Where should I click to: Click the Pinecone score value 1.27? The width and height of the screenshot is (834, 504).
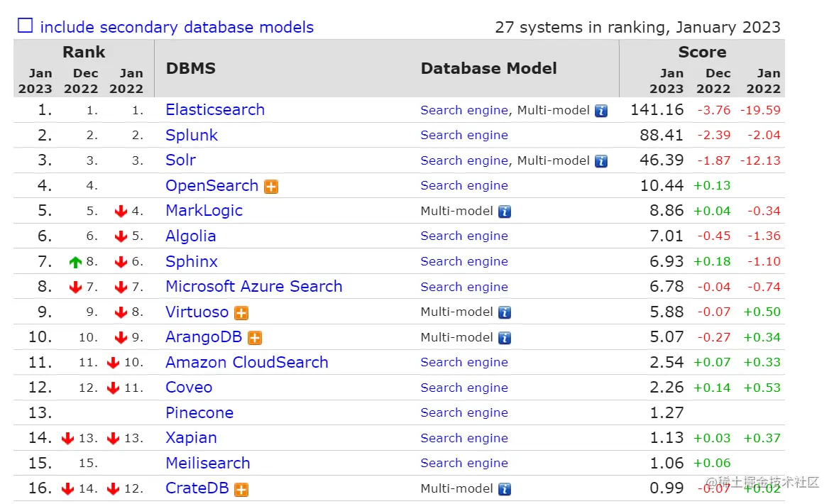(x=666, y=413)
